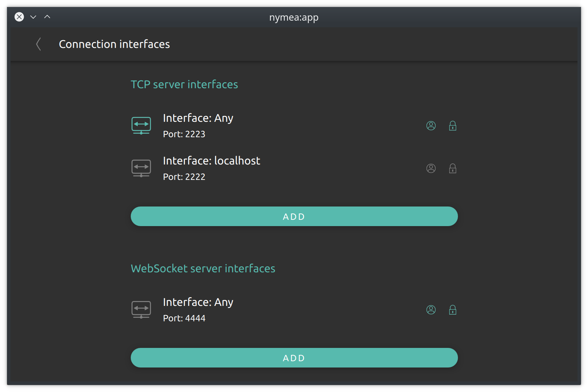Select the 'Port: 2222' label
This screenshot has width=588, height=392.
coord(184,177)
